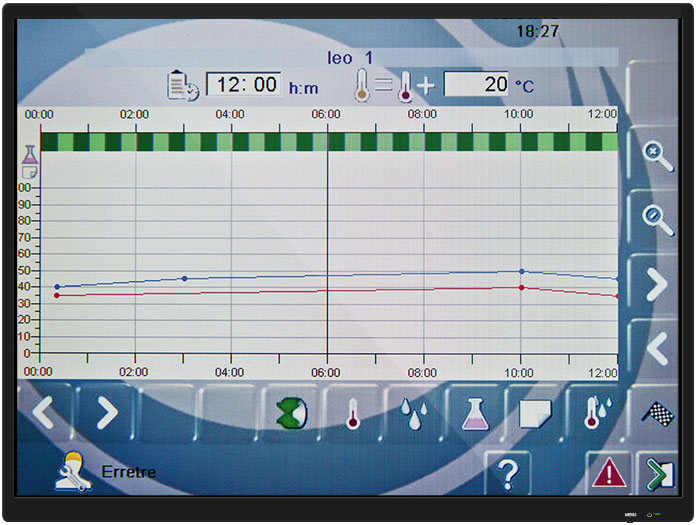The width and height of the screenshot is (696, 525).
Task: Click the 'Erretre' user label
Action: [x=129, y=472]
